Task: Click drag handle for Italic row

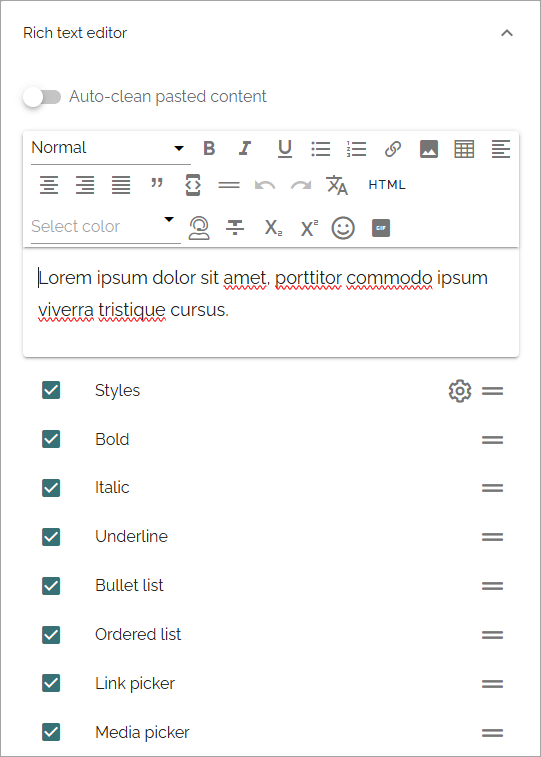Action: [492, 488]
